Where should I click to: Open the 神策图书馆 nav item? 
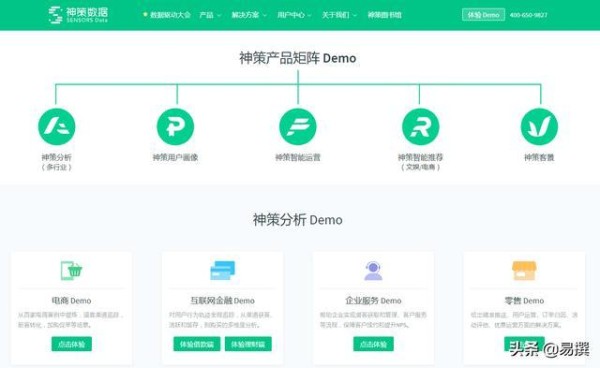click(385, 15)
